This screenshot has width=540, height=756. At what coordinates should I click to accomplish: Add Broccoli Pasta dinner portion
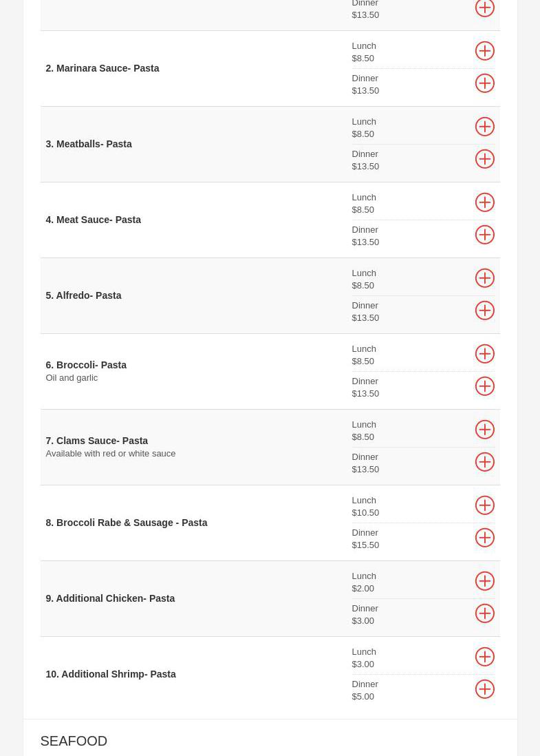click(x=484, y=386)
